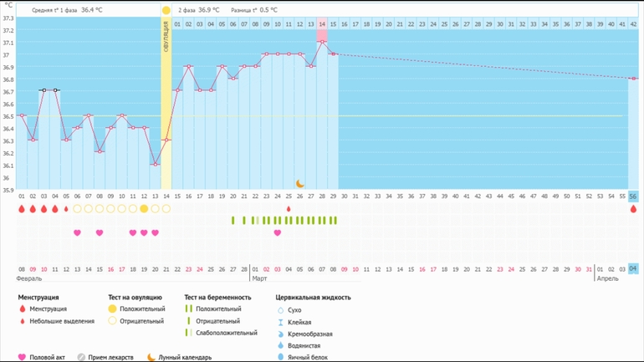Select the filled positive ovulation test circle
This screenshot has width=644, height=362.
click(144, 209)
